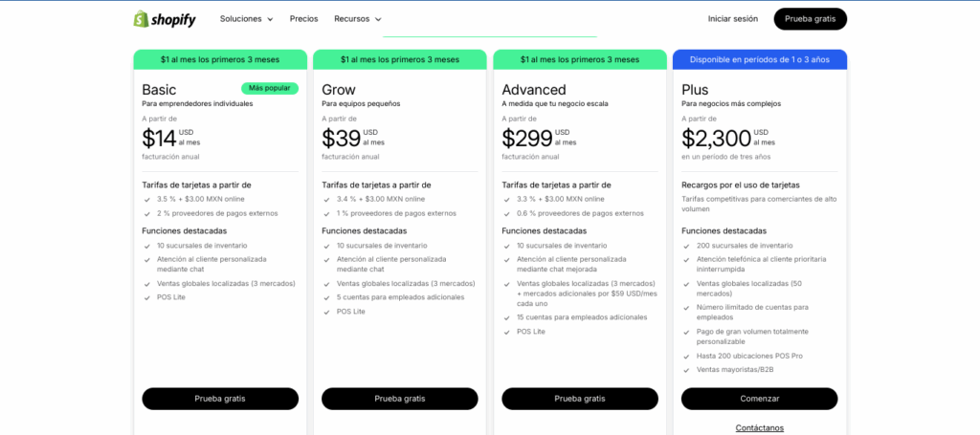Expand the Soluciones menu chevron

(270, 19)
